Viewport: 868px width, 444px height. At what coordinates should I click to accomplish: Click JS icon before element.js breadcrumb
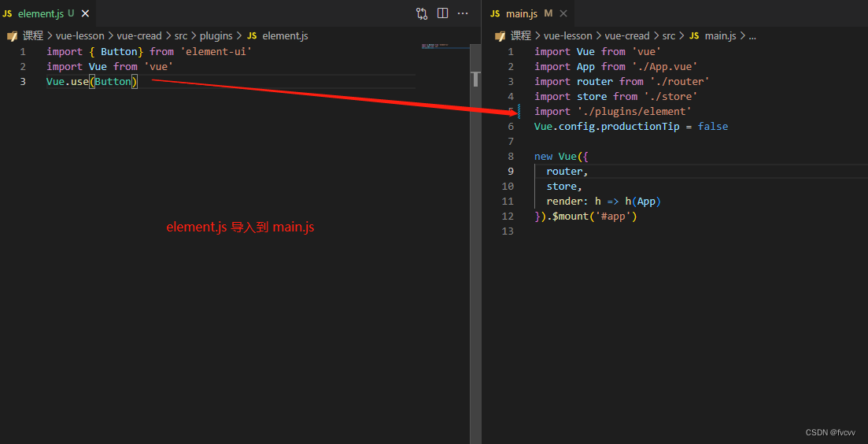click(252, 36)
